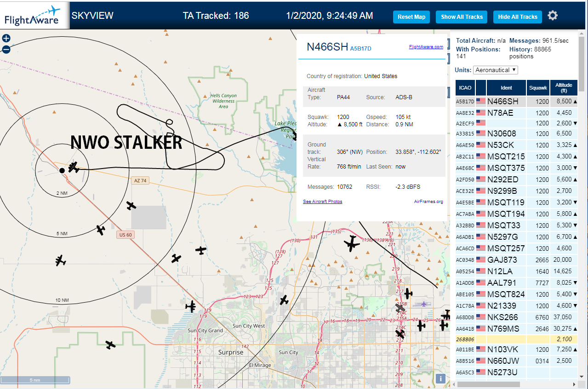Zoom out of the map
588x389 pixels.
coord(6,49)
